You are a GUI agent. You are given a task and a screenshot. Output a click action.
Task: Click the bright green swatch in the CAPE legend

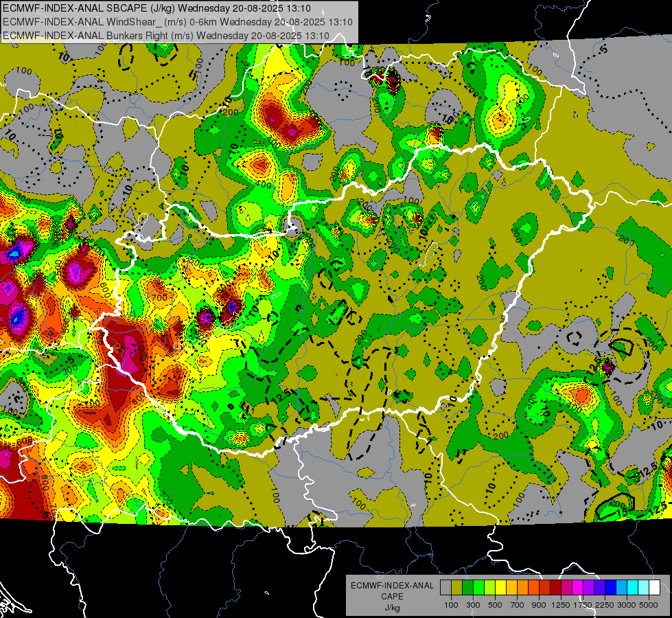tap(478, 587)
